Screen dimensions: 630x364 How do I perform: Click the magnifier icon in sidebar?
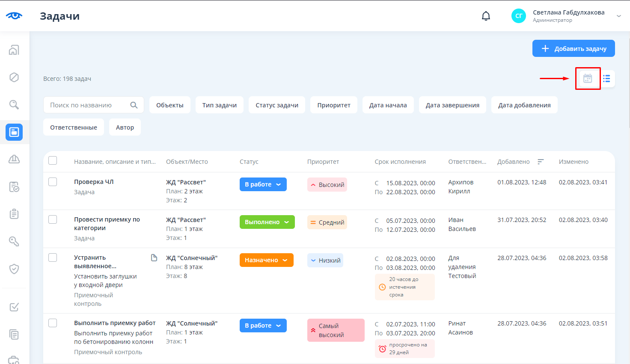14,105
